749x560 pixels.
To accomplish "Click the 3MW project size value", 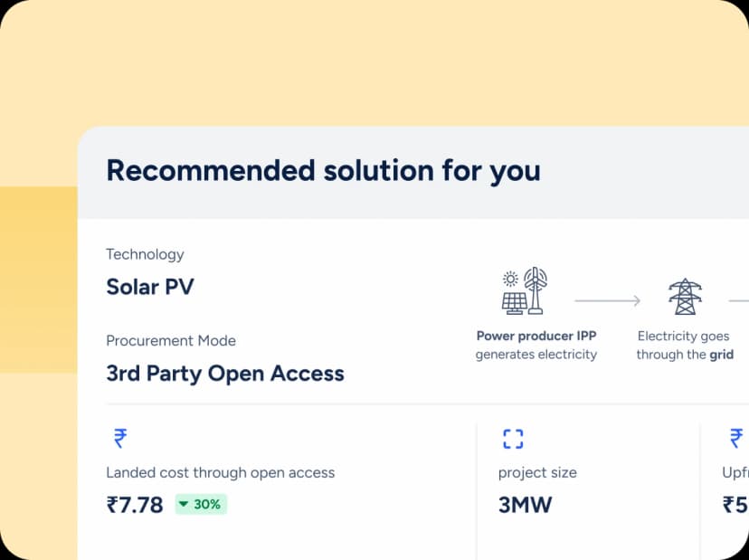I will coord(525,505).
